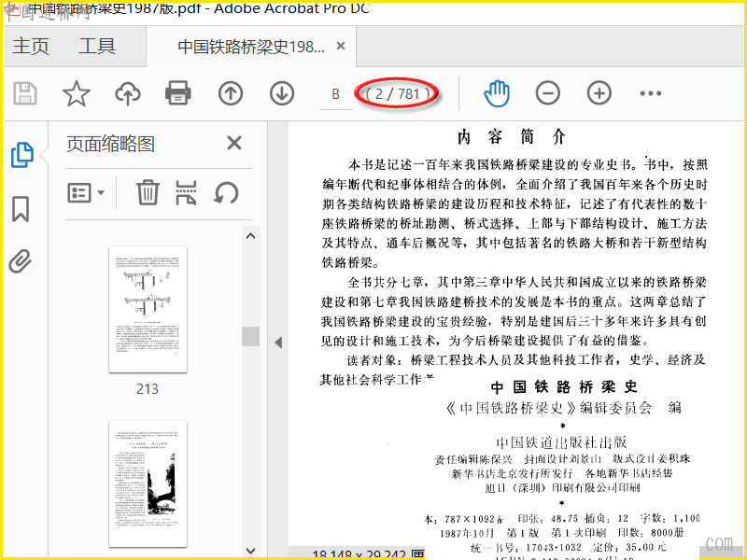The height and width of the screenshot is (560, 747).
Task: Open thumbnail options dropdown menu
Action: coord(86,193)
